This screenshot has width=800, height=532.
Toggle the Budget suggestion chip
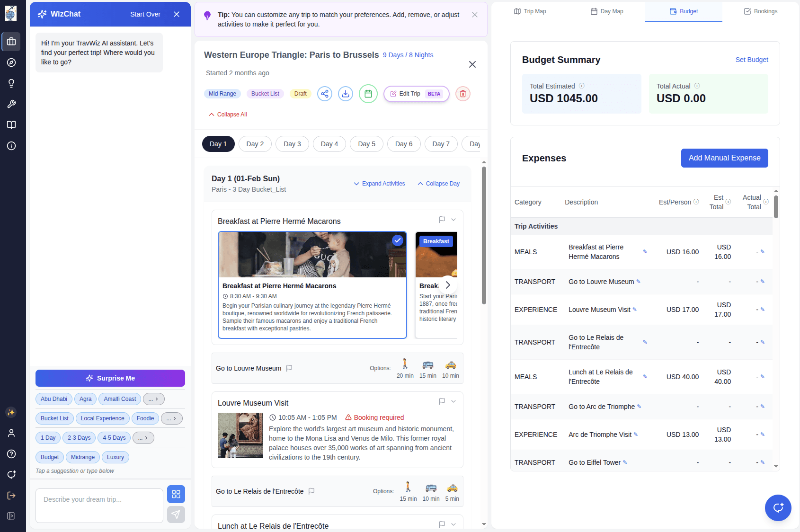50,457
